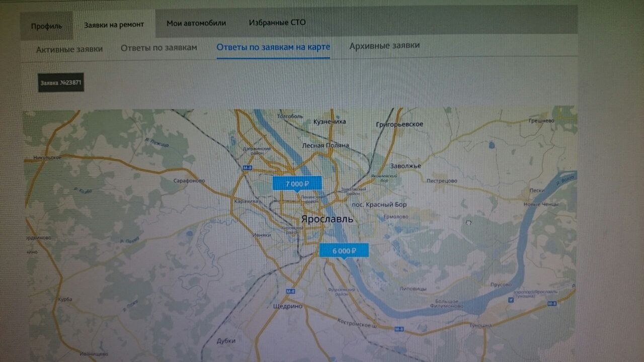Click the Ярославль city label on map
Screen dimensions: 644x362
point(327,219)
